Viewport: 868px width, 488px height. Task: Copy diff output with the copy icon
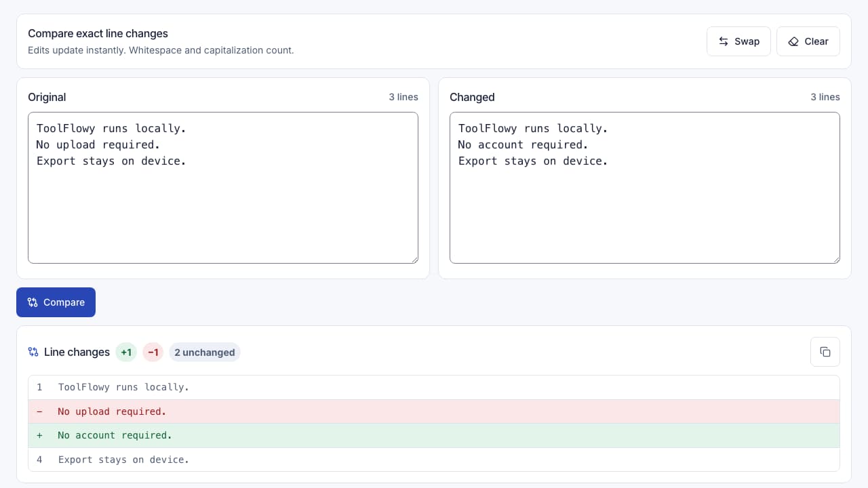click(x=825, y=352)
